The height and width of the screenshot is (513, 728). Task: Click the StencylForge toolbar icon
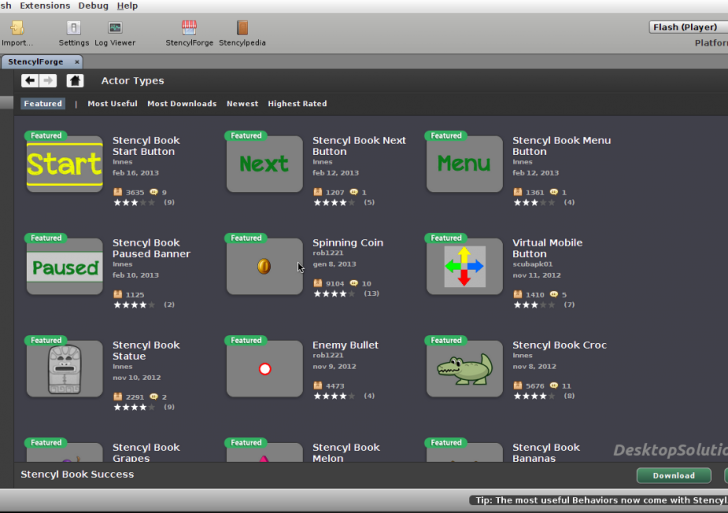[188, 28]
